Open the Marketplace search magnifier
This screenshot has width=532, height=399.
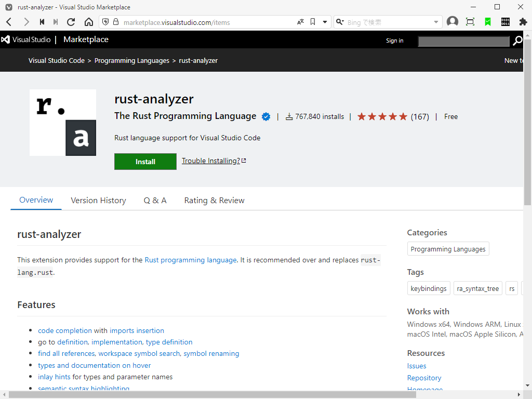point(517,41)
